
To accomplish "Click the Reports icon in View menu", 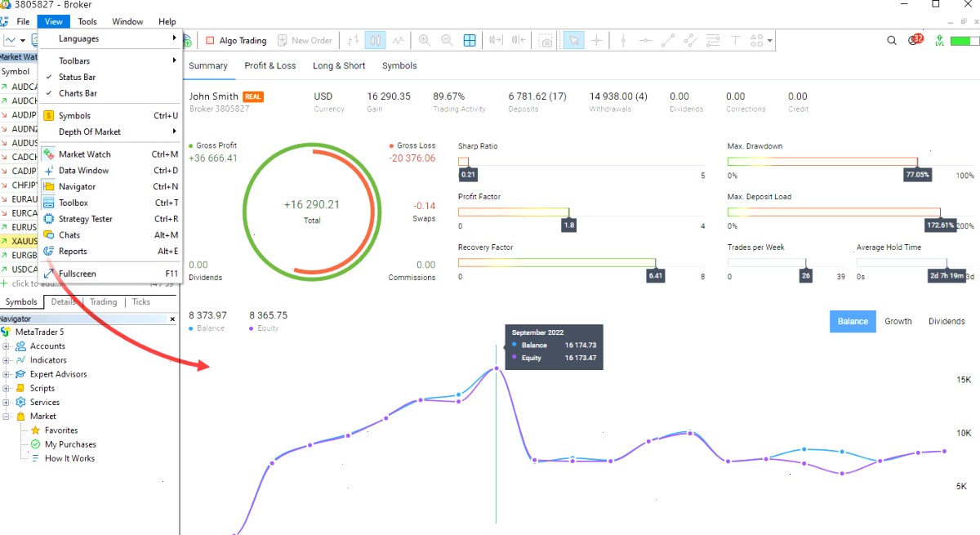I will point(49,252).
